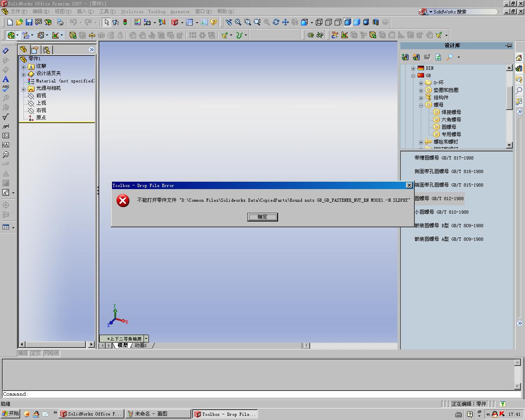
Task: Open a file using the folder icon
Action: pyautogui.click(x=19, y=22)
